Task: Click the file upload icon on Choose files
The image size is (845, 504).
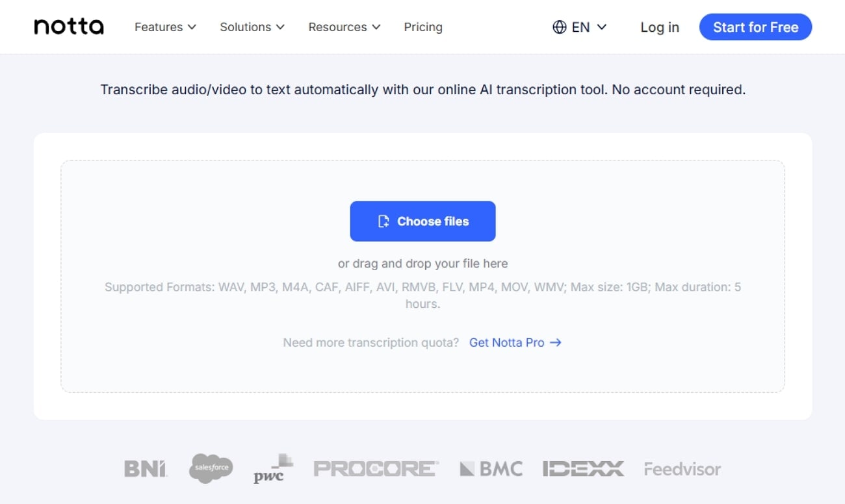Action: click(385, 221)
